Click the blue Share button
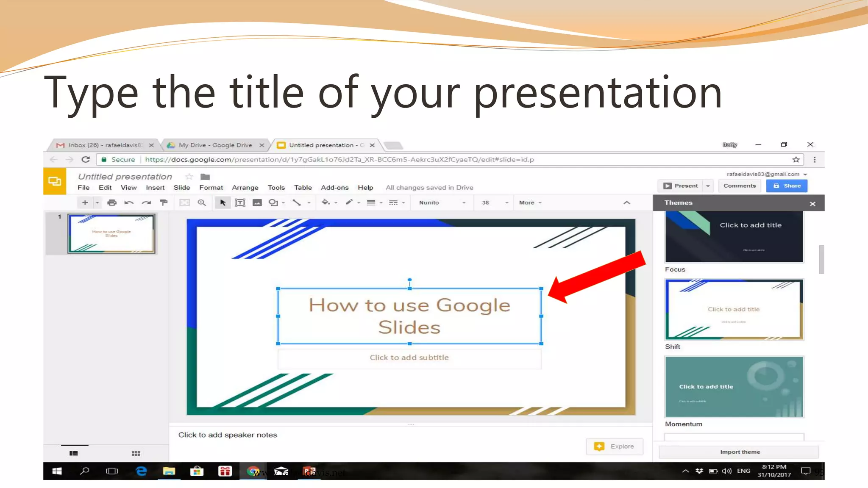This screenshot has height=488, width=868. pyautogui.click(x=787, y=186)
